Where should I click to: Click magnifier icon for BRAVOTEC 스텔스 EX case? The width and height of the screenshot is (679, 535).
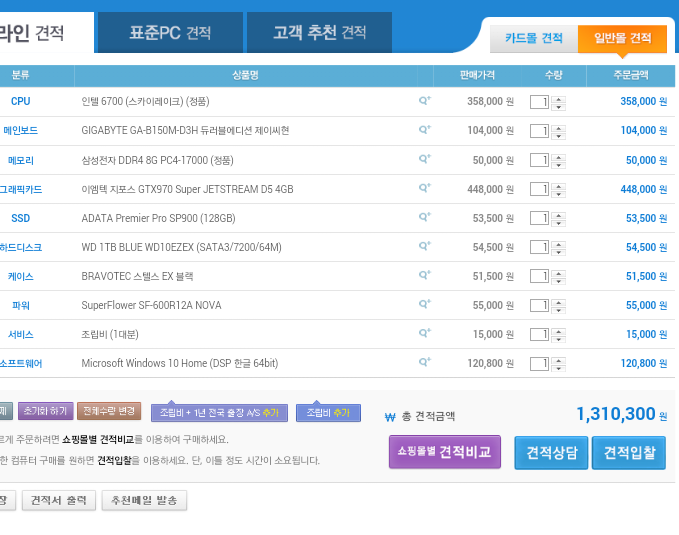[424, 275]
